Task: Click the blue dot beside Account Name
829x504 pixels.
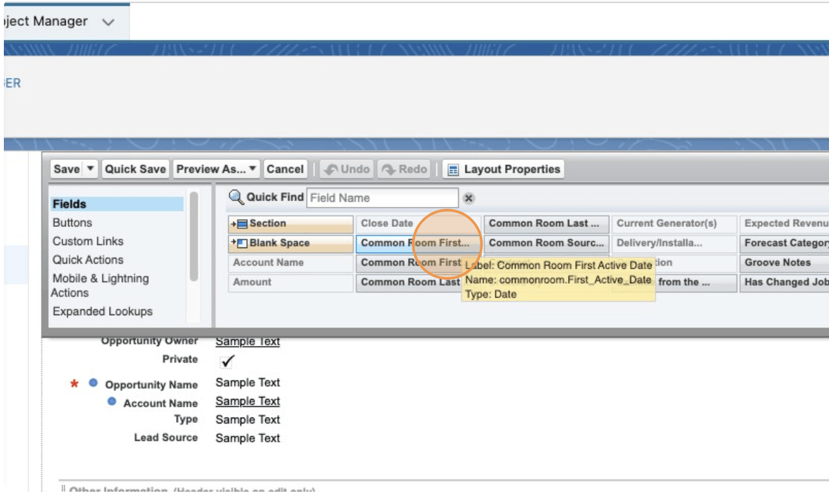Action: coord(112,402)
